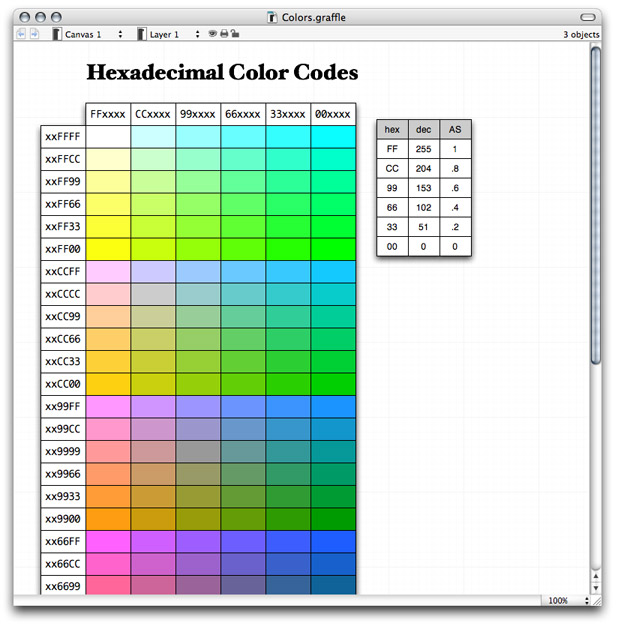
Task: Click the 255 cell in the dec column
Action: [x=423, y=149]
